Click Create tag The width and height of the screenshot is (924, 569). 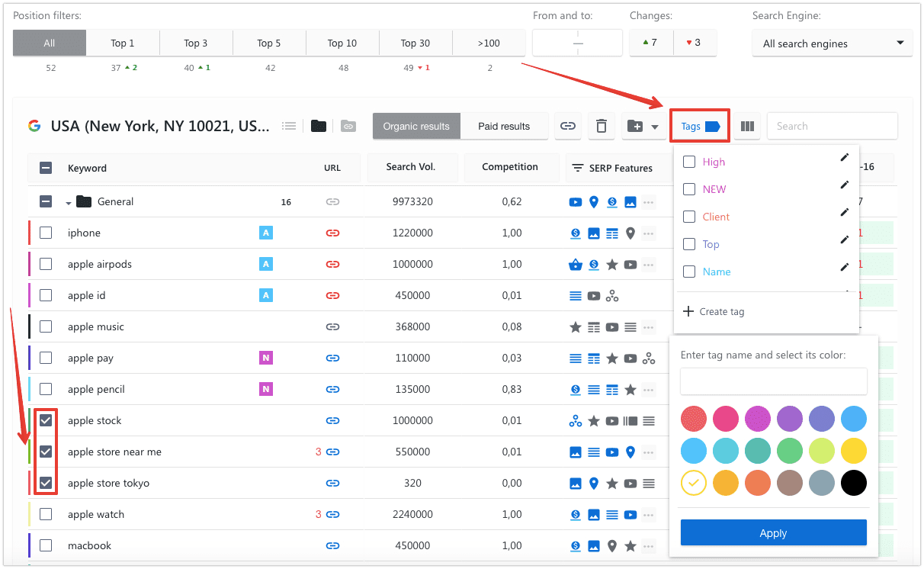714,311
